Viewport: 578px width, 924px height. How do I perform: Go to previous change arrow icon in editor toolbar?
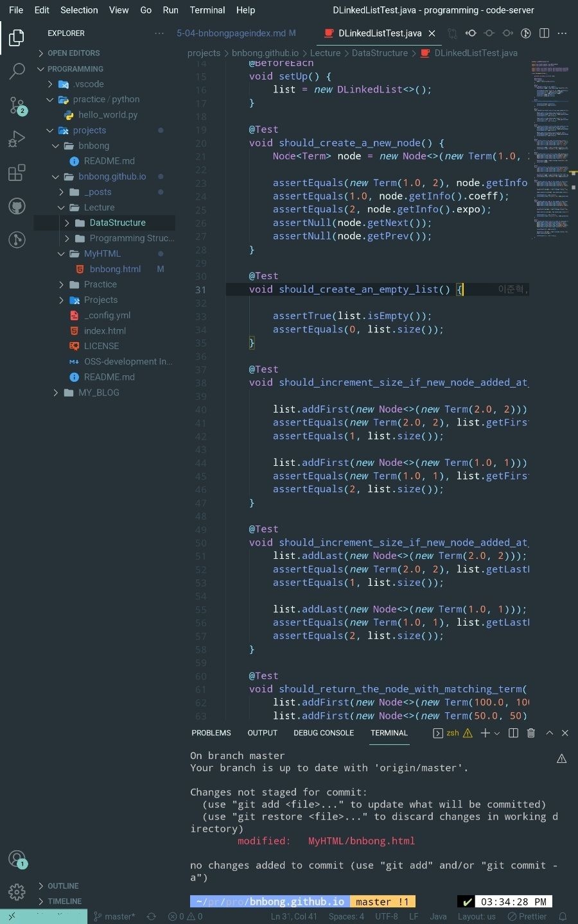[471, 33]
